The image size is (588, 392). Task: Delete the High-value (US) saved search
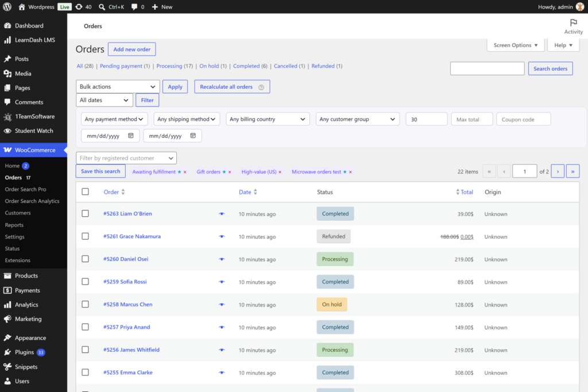click(x=280, y=172)
